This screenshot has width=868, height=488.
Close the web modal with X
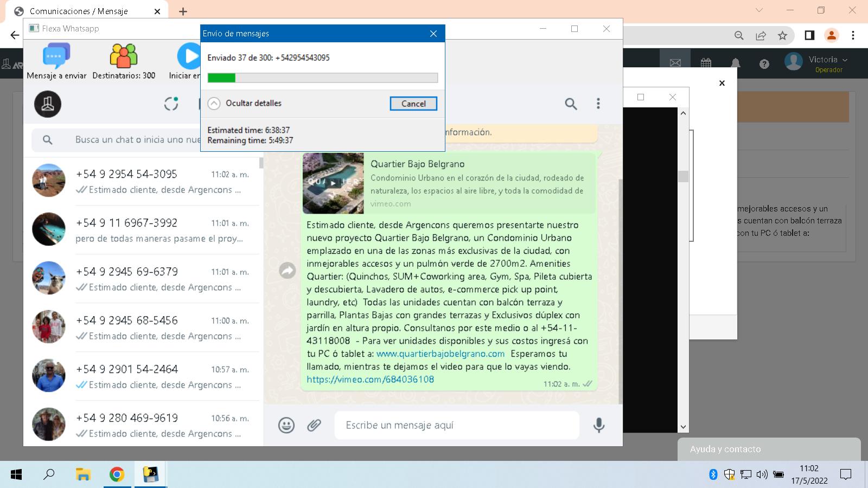(722, 83)
